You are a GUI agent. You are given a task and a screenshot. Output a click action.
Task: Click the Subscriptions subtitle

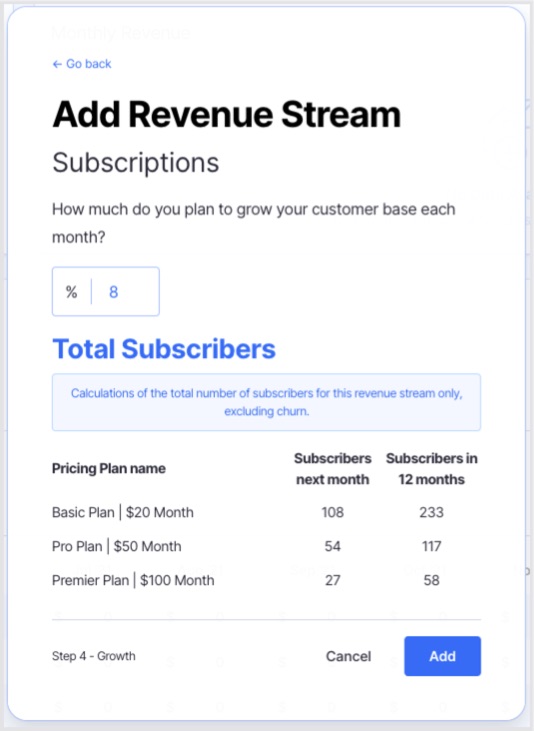point(136,163)
